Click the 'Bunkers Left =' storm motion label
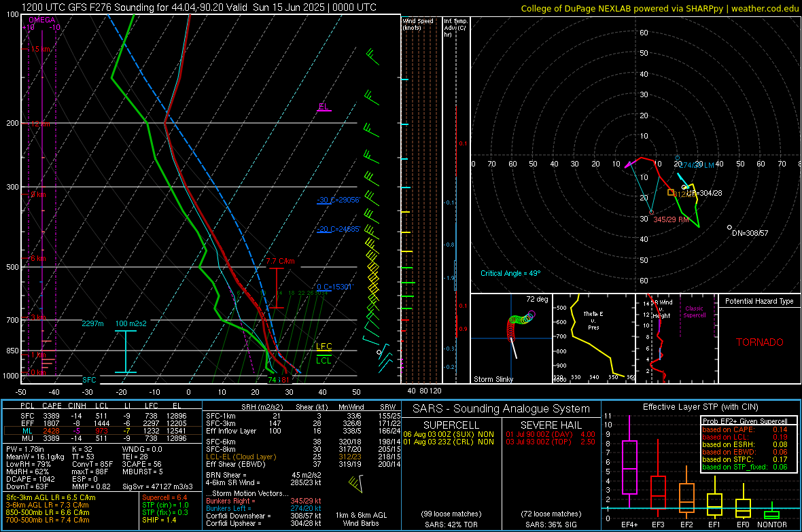 pos(228,508)
